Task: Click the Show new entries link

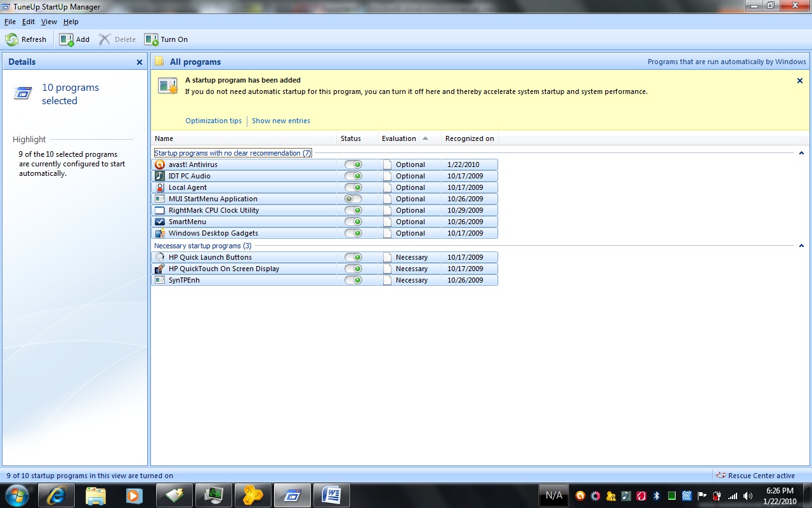Action: [281, 121]
